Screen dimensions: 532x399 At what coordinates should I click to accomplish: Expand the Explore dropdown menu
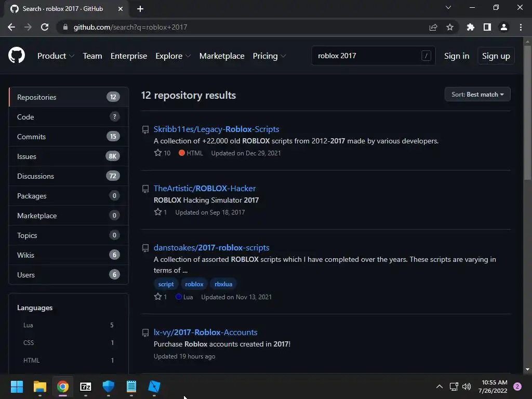tap(173, 56)
